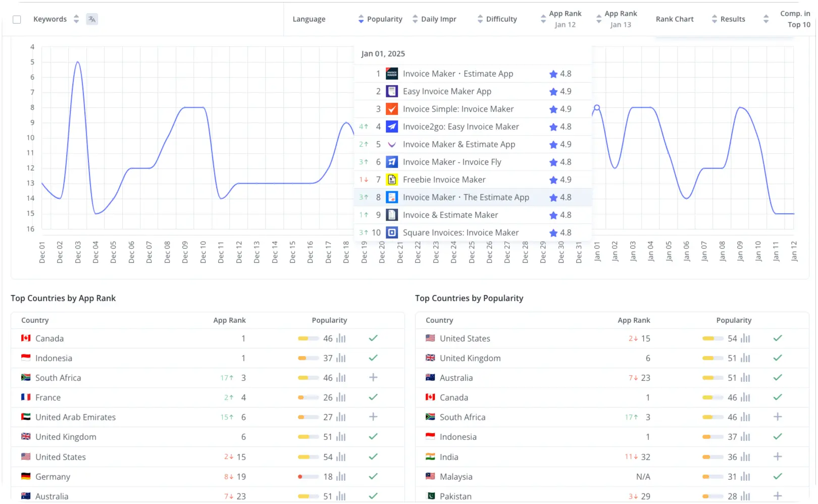Click the Rank Chart column header
The image size is (818, 504).
(675, 19)
